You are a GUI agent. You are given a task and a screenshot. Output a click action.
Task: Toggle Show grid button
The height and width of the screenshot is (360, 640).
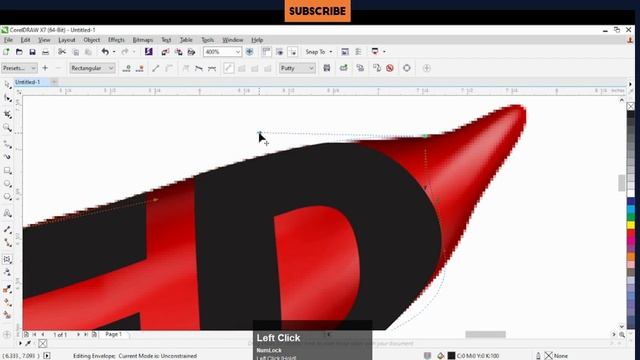280,52
